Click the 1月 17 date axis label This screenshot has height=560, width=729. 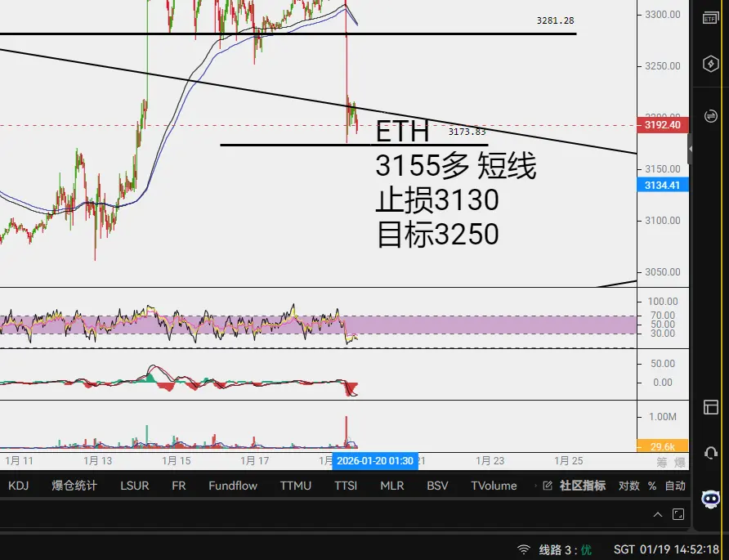255,461
